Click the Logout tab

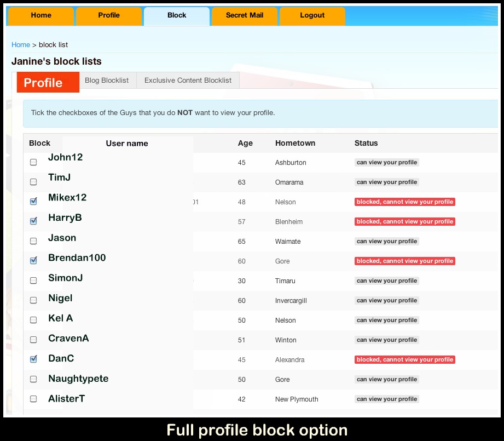coord(312,16)
